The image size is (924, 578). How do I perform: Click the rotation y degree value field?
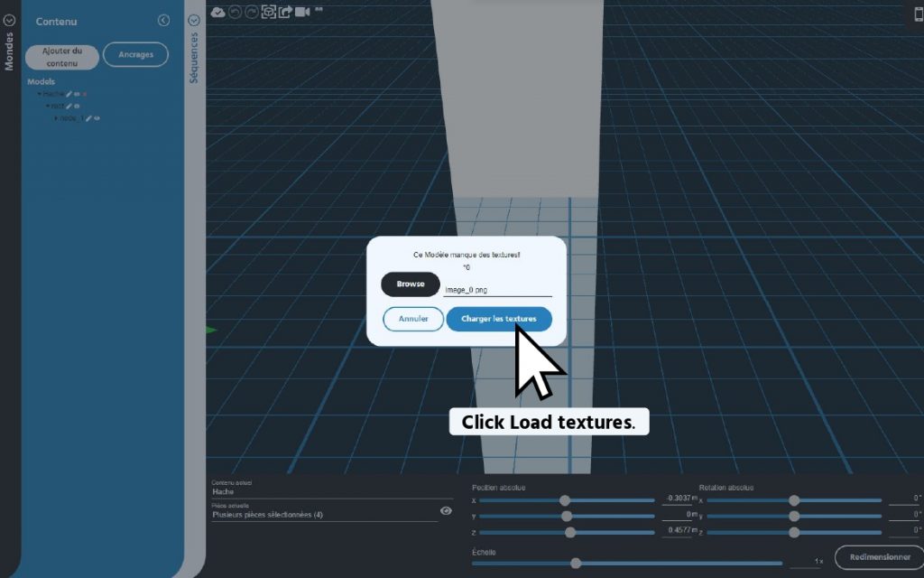pyautogui.click(x=905, y=514)
